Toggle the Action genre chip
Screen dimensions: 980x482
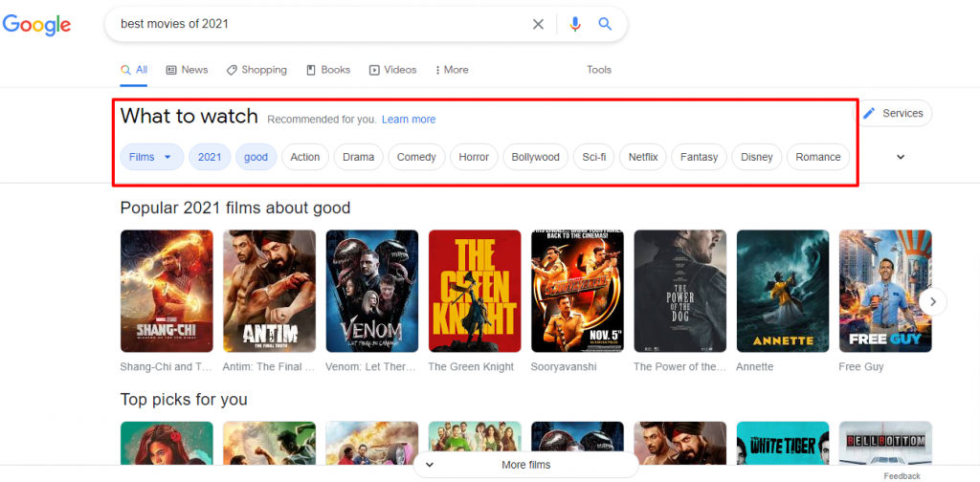pos(305,157)
